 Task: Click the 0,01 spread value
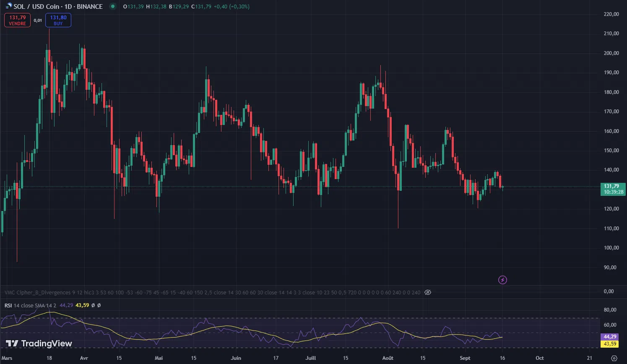[38, 20]
